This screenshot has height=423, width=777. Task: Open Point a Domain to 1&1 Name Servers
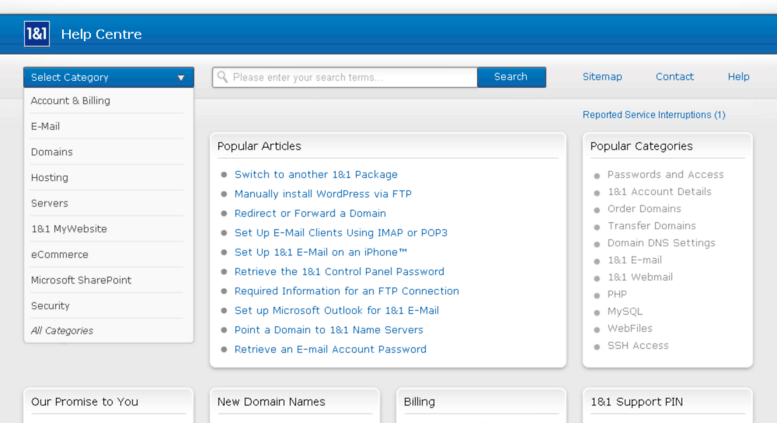tap(329, 330)
